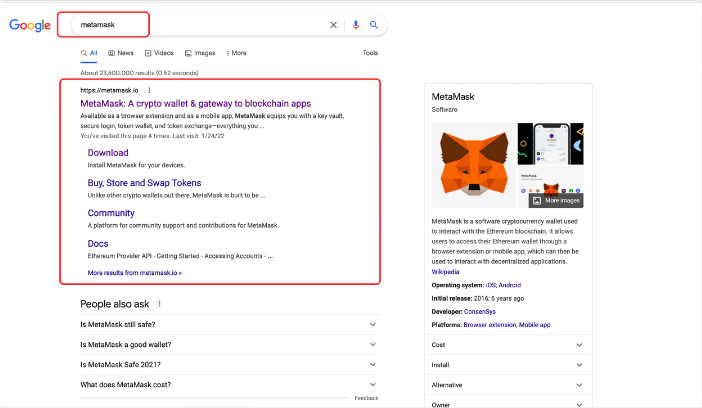
Task: Click the Feedback link
Action: pyautogui.click(x=366, y=398)
